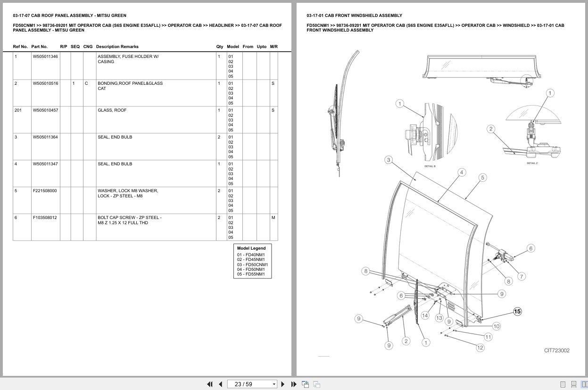Click callout 3 on windshield frame
Image resolution: width=588 pixels, height=390 pixels.
389,160
